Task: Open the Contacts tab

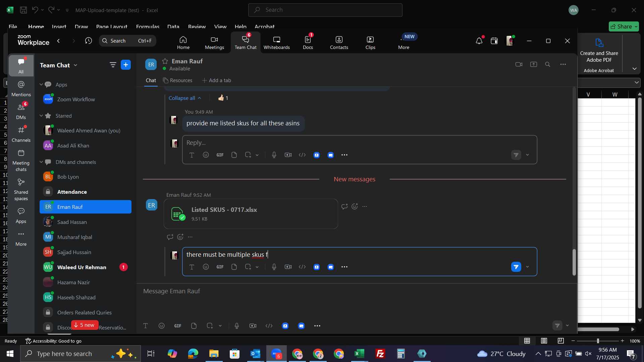Action: tap(339, 43)
